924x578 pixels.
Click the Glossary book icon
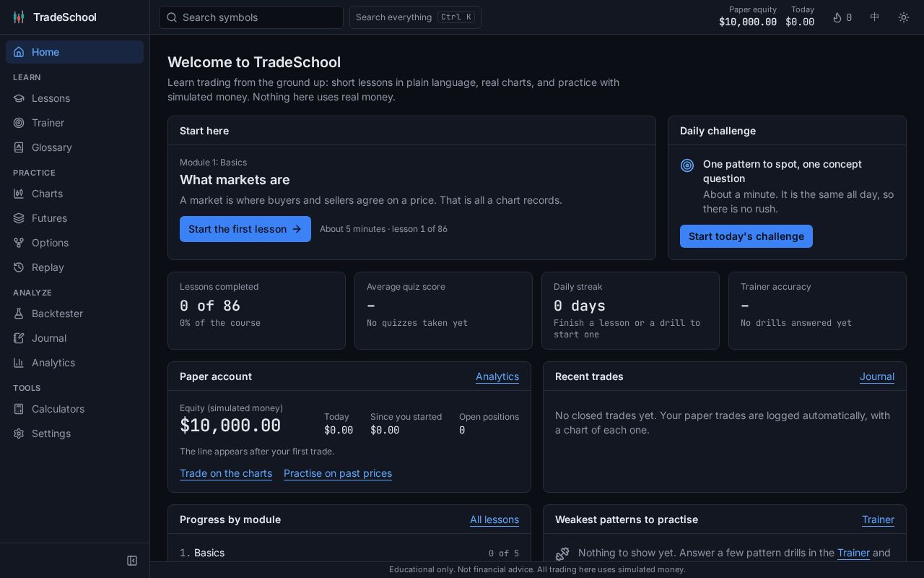[19, 147]
